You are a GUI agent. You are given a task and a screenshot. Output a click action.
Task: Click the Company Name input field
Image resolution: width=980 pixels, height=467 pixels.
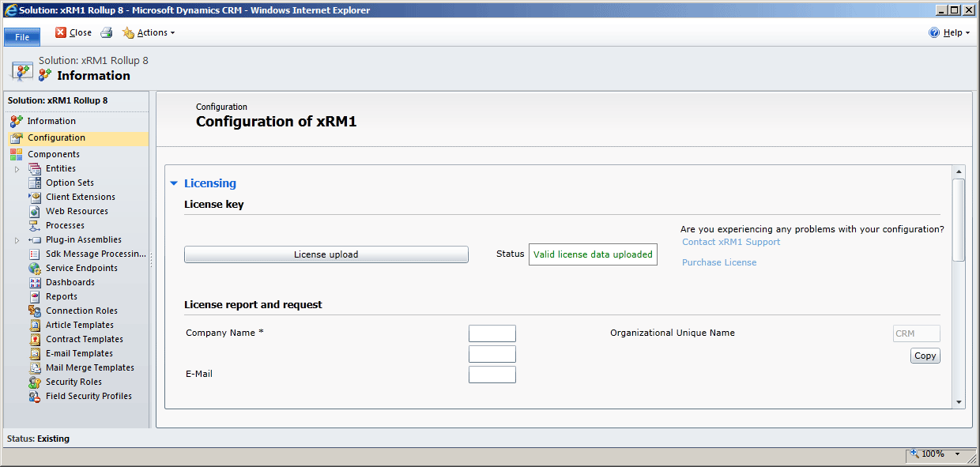click(492, 333)
